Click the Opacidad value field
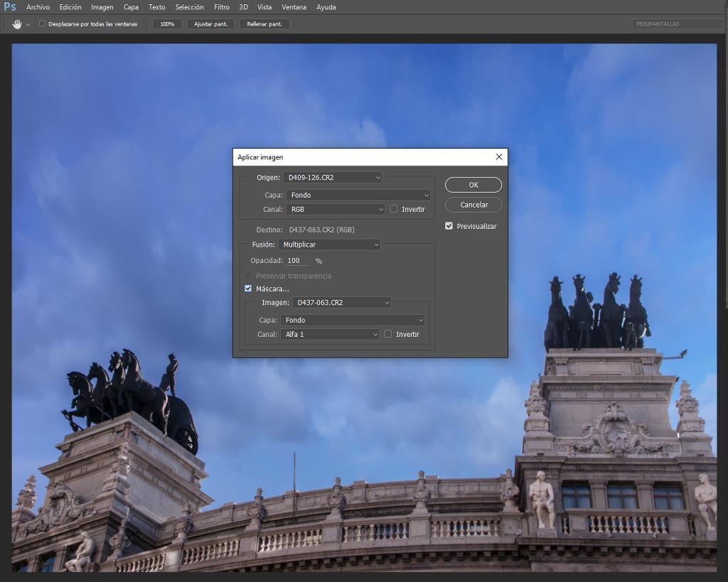This screenshot has height=582, width=728. (298, 261)
